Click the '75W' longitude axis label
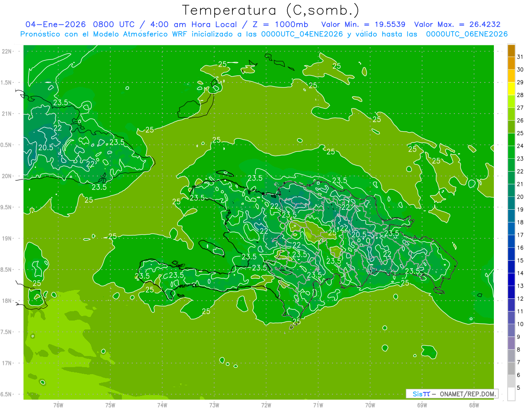Viewport: 532px width, 411px height. coord(110,404)
